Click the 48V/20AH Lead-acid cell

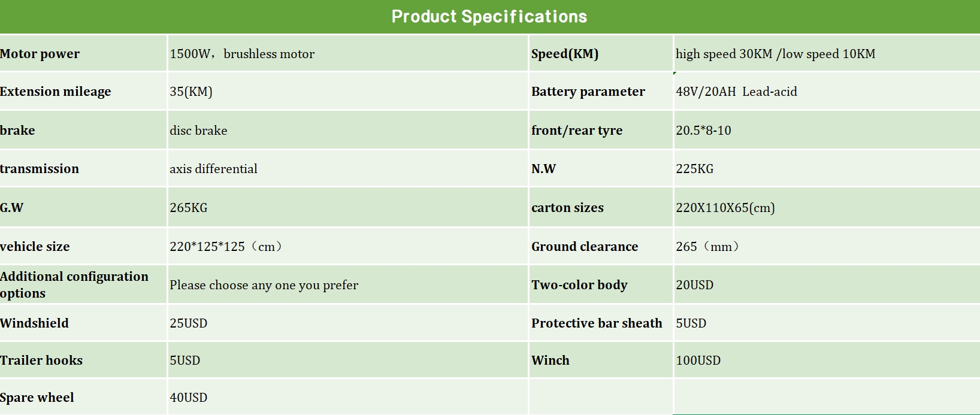point(736,92)
